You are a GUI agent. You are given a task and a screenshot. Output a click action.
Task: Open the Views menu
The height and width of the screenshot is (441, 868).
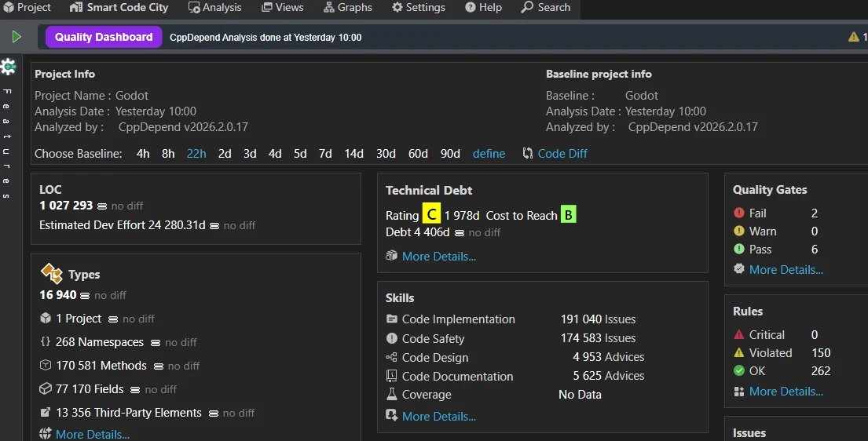pyautogui.click(x=283, y=7)
